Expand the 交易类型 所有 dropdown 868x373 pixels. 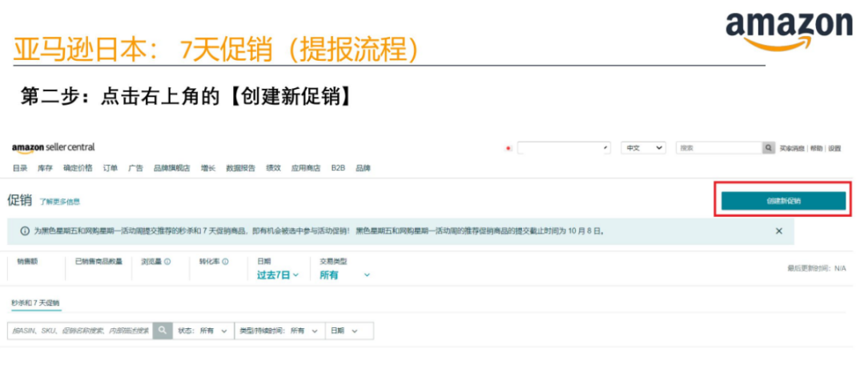click(x=345, y=275)
